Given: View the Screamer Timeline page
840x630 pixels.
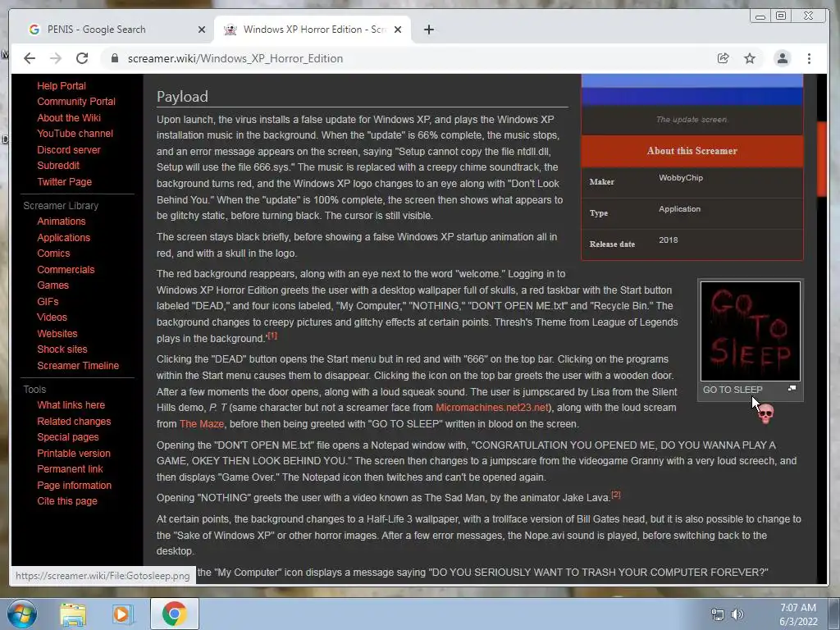Looking at the screenshot, I should pos(78,365).
